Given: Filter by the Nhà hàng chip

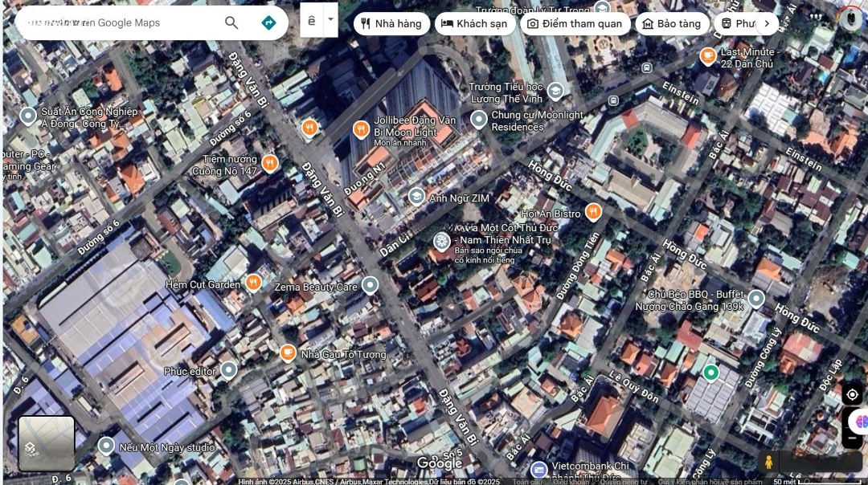Looking at the screenshot, I should 391,24.
